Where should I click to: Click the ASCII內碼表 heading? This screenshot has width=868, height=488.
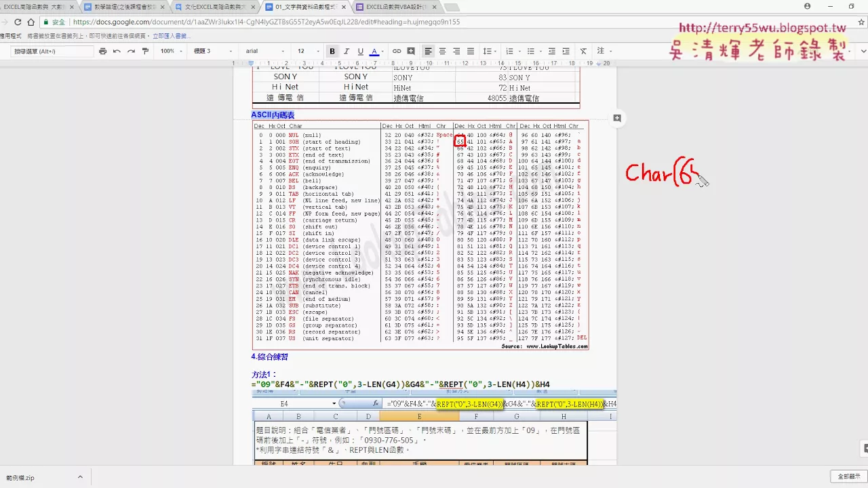click(x=273, y=115)
